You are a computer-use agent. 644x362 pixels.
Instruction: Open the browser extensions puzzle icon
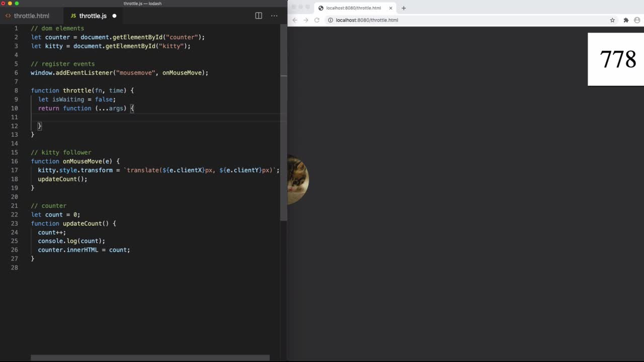tap(626, 20)
